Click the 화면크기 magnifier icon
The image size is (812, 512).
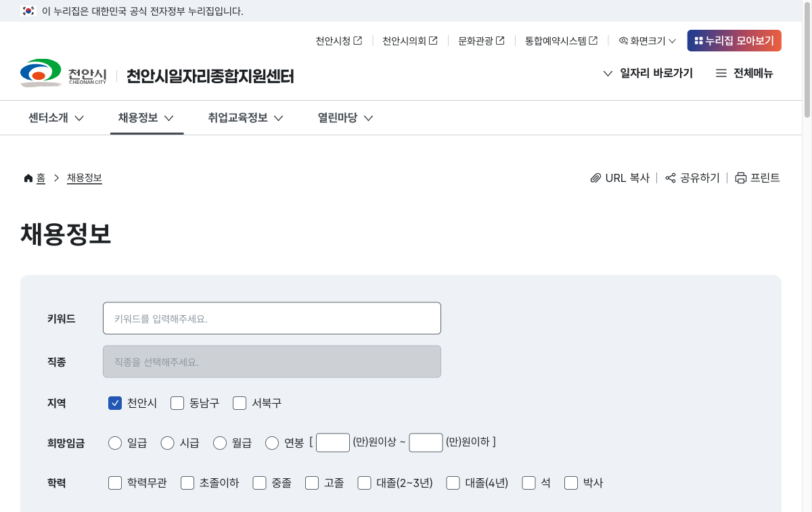pyautogui.click(x=624, y=41)
